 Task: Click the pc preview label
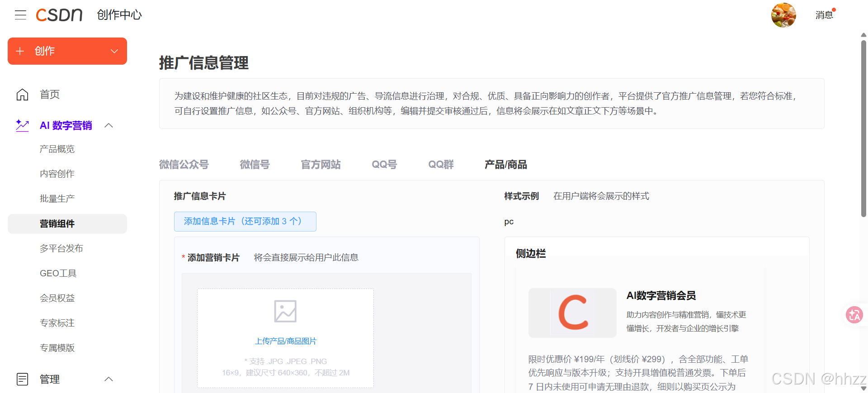click(x=509, y=222)
